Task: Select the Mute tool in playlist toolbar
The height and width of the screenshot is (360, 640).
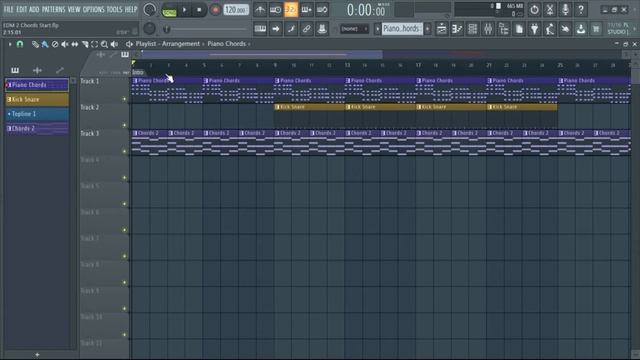Action: point(64,44)
